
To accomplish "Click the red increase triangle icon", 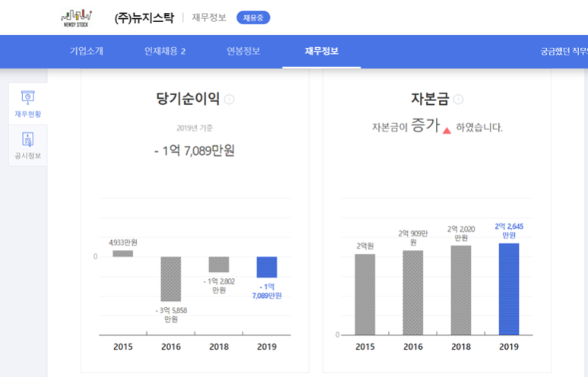I will click(x=447, y=130).
